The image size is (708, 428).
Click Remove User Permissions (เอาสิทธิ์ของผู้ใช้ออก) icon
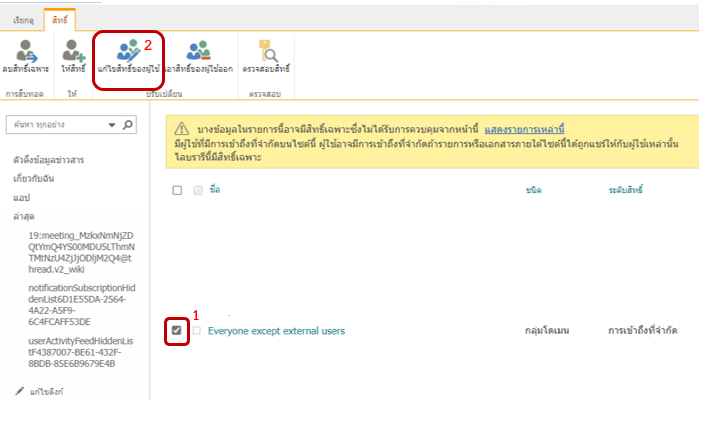pyautogui.click(x=197, y=50)
